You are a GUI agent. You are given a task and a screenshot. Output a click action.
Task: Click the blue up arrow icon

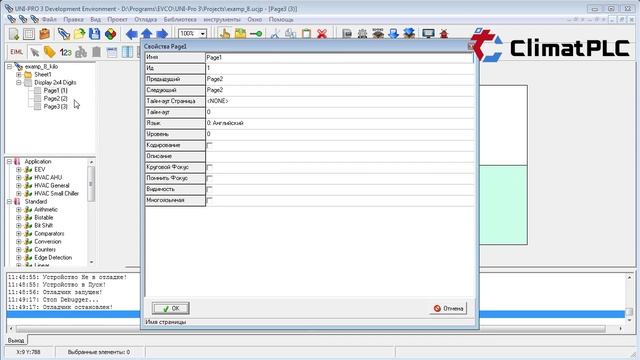click(147, 34)
